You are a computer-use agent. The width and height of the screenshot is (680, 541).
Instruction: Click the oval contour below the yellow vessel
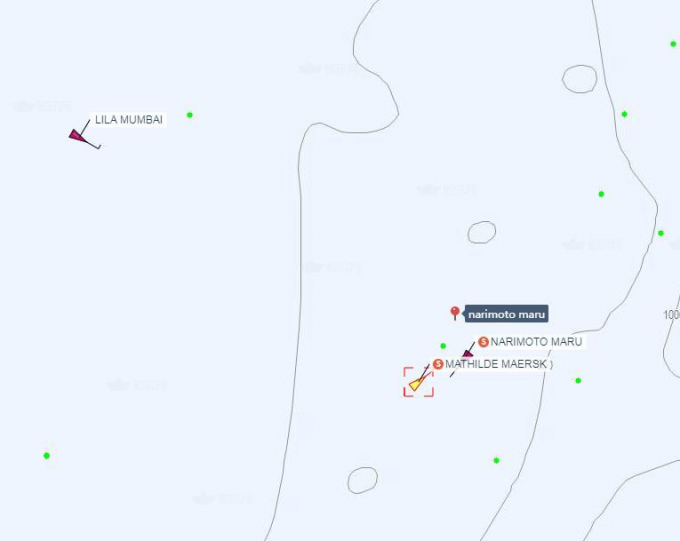coord(363,480)
